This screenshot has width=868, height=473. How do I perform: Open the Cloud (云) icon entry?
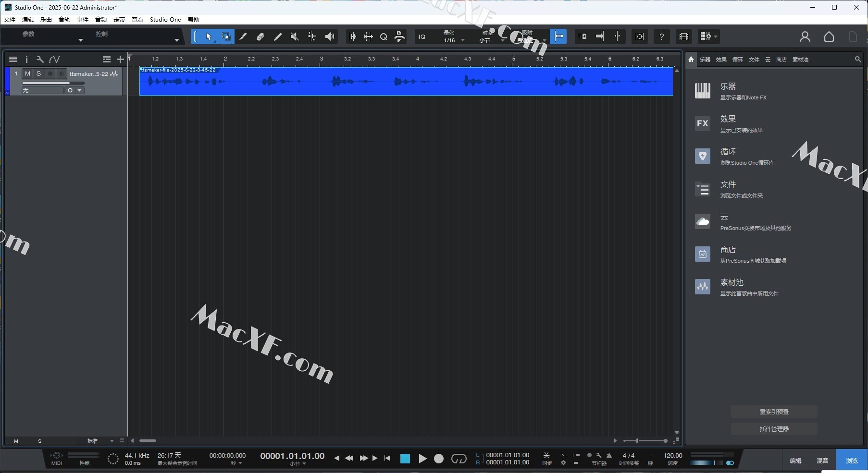(703, 221)
